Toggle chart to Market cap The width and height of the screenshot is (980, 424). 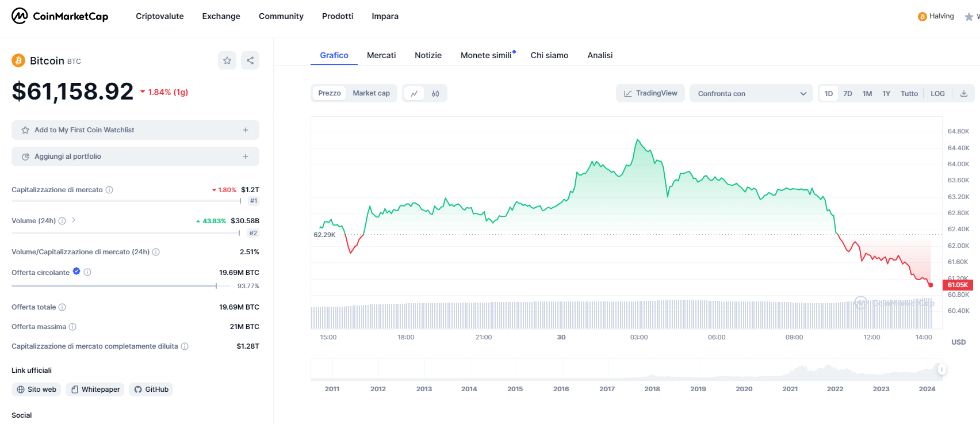371,93
